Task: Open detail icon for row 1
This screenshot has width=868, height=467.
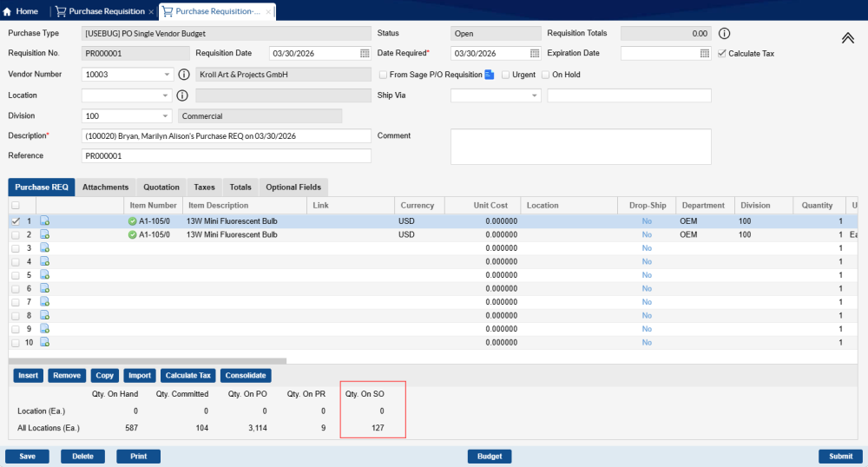Action: [44, 221]
